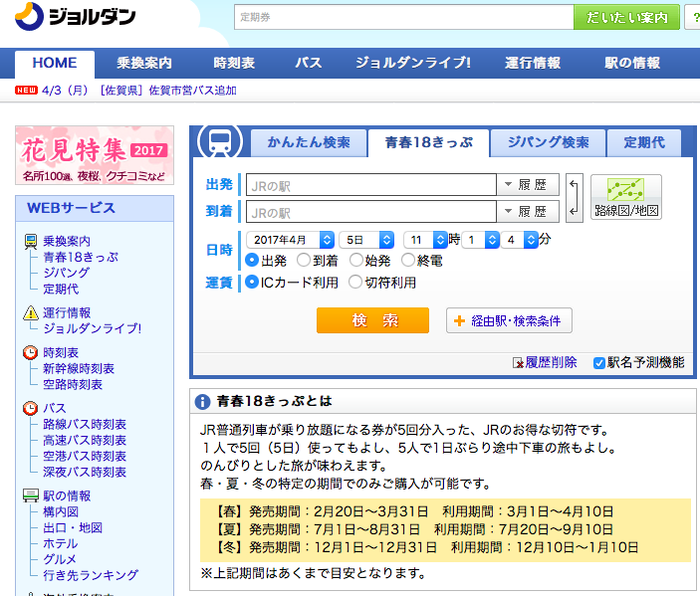Choose ICカード利用 fare option
Image resolution: width=700 pixels, height=596 pixels.
(252, 282)
